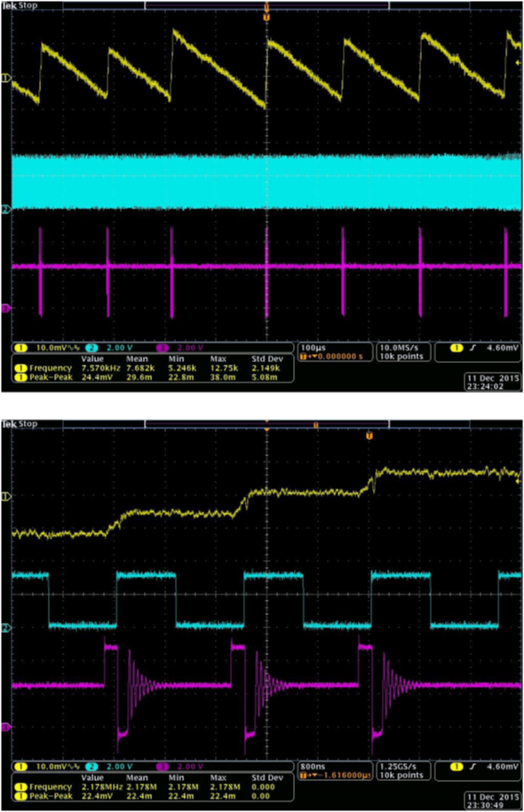Select top Peak-Peak measurement row 24.4mV
Viewport: 524px width, 812px height.
(x=150, y=377)
